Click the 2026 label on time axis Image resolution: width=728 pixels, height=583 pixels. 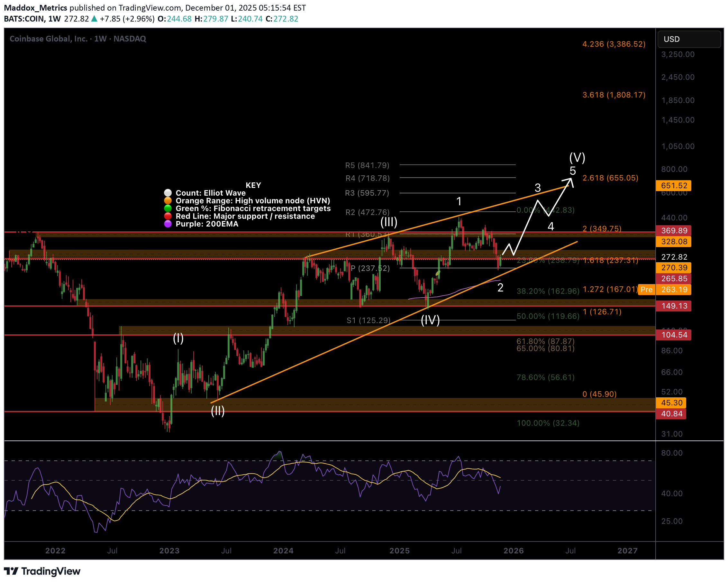[513, 551]
